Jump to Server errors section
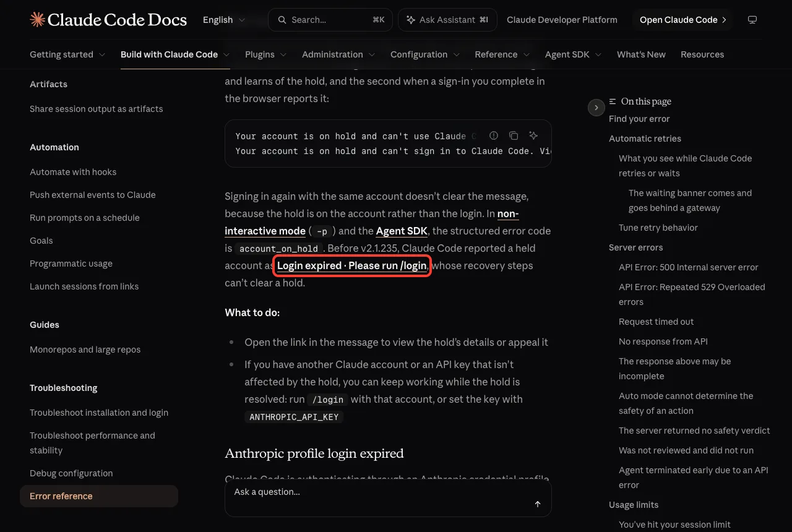Image resolution: width=792 pixels, height=532 pixels. click(x=636, y=247)
